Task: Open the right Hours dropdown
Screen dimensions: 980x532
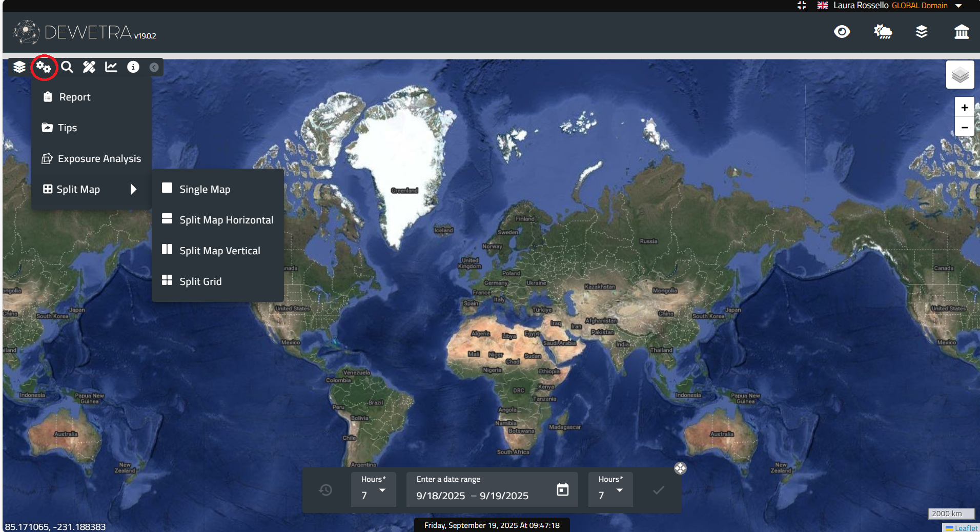Action: tap(610, 490)
